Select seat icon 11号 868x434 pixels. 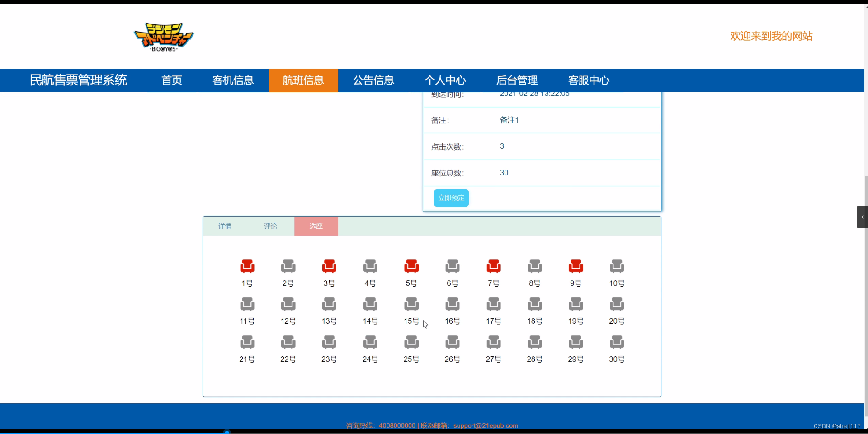pyautogui.click(x=247, y=304)
